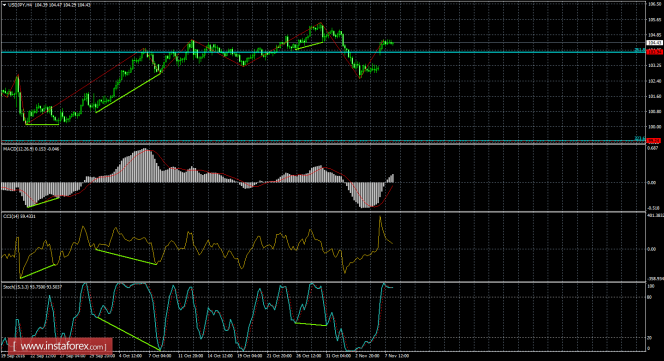This screenshot has height=361, width=664.
Task: Click the white current price tag 104.43
Action: coord(655,43)
